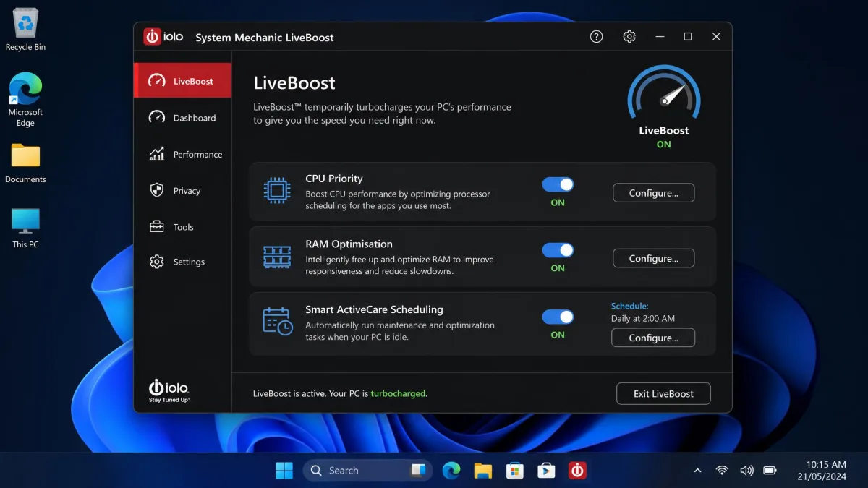
Task: Click the 'System Mechanic LiveBoost' window title
Action: pyautogui.click(x=265, y=38)
